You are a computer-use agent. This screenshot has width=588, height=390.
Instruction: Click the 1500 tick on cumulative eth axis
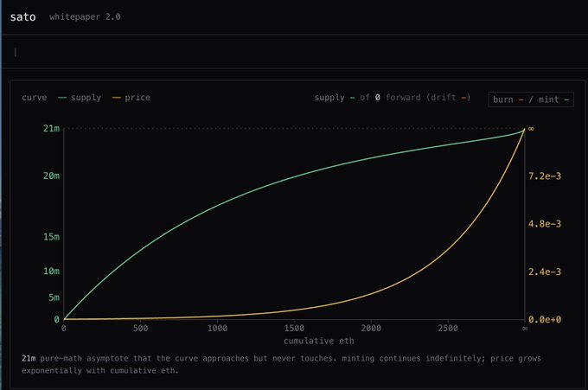tap(294, 329)
